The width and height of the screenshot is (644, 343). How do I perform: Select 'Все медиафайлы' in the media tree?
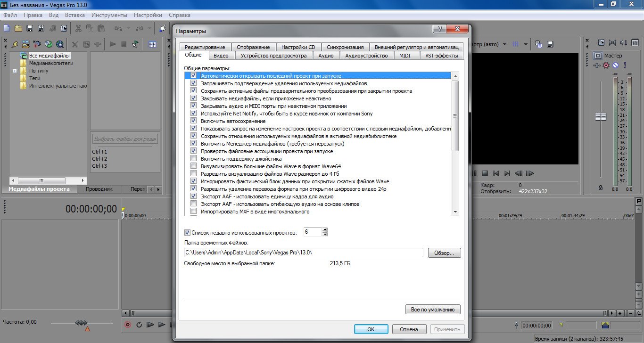[49, 56]
